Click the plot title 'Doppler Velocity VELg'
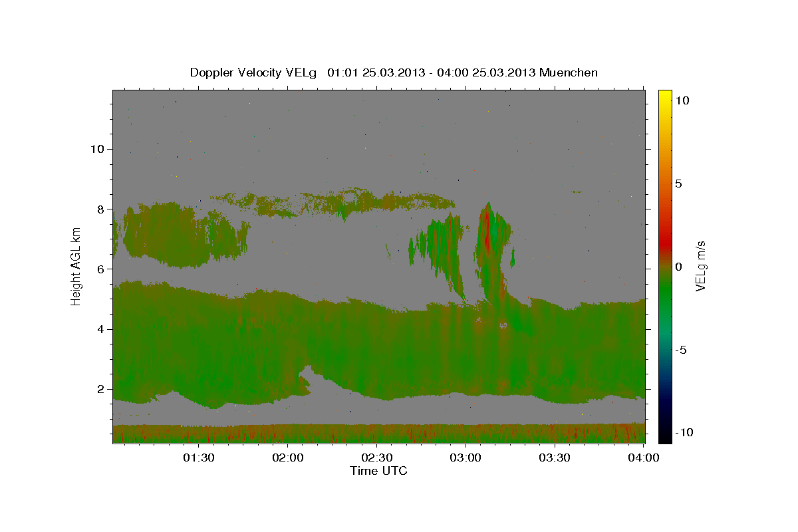Image resolution: width=798 pixels, height=532 pixels. tap(253, 72)
